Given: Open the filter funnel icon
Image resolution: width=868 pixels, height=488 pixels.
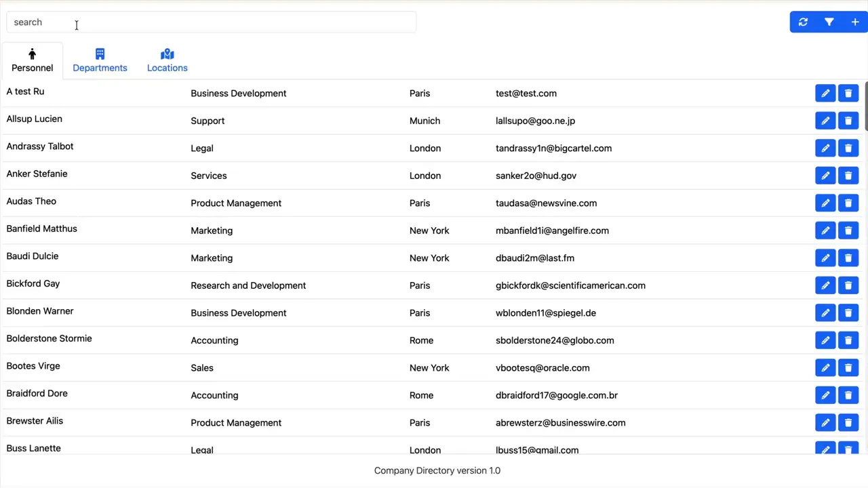Looking at the screenshot, I should (x=829, y=22).
